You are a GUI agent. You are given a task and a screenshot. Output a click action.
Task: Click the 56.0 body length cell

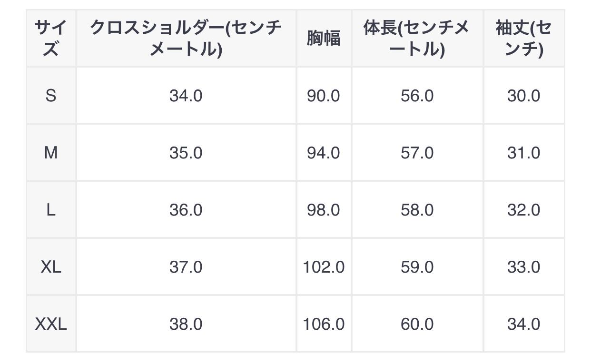click(417, 96)
